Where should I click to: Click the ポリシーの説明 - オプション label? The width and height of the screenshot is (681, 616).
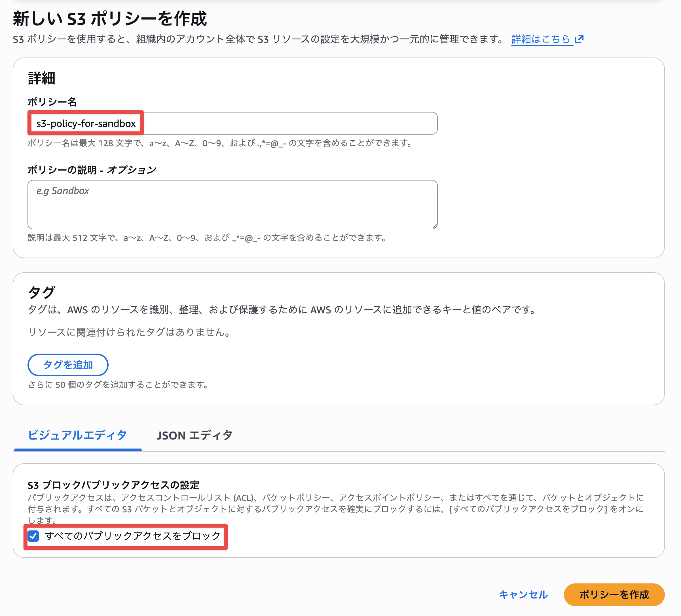pos(92,170)
